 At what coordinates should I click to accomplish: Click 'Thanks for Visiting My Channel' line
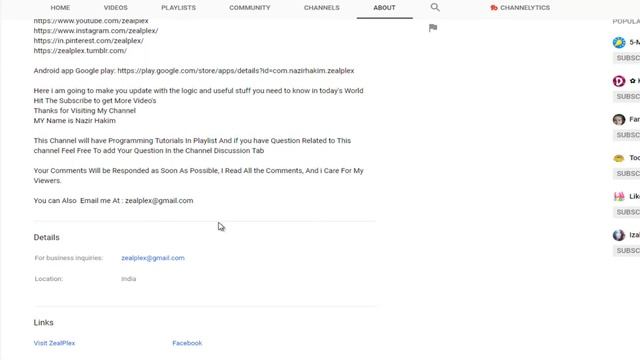[x=85, y=111]
